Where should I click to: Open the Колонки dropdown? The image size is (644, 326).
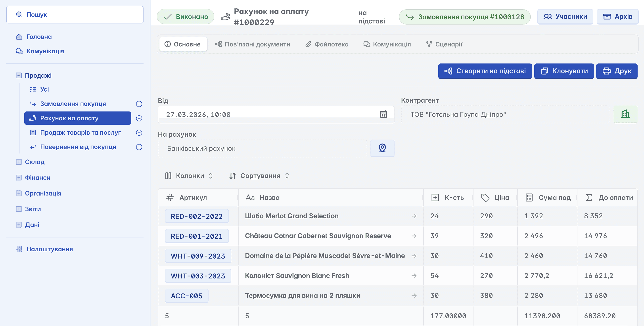coord(189,176)
